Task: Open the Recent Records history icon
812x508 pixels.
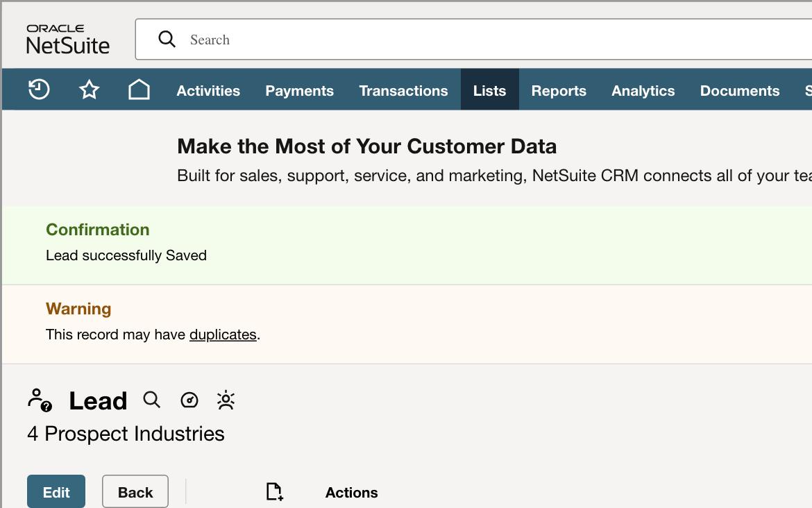Action: tap(39, 90)
